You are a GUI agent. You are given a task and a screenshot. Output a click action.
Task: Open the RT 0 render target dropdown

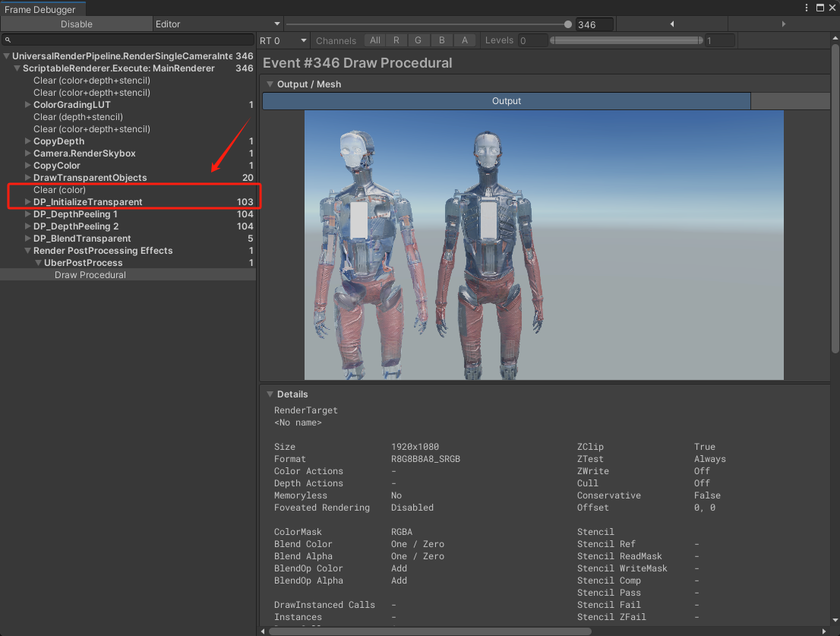[283, 40]
